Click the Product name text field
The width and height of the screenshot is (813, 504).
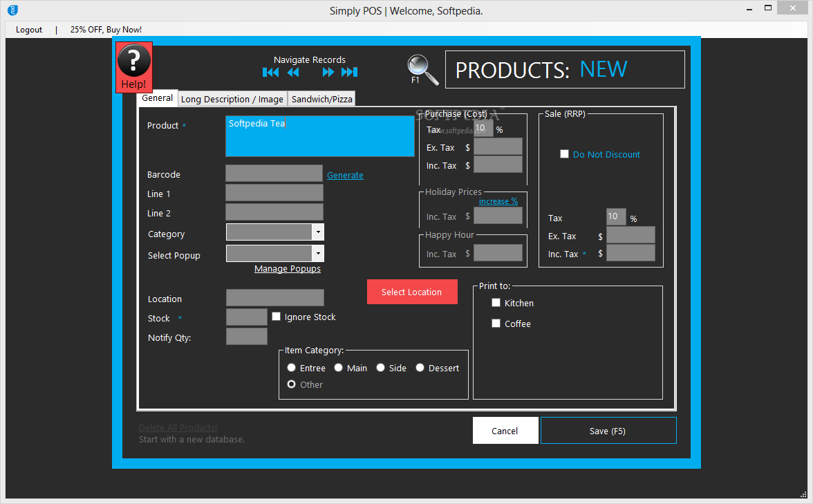pyautogui.click(x=320, y=136)
